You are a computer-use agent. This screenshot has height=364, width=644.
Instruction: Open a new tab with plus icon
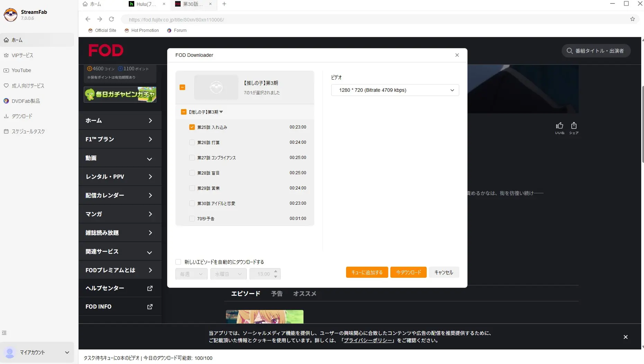coord(224,4)
